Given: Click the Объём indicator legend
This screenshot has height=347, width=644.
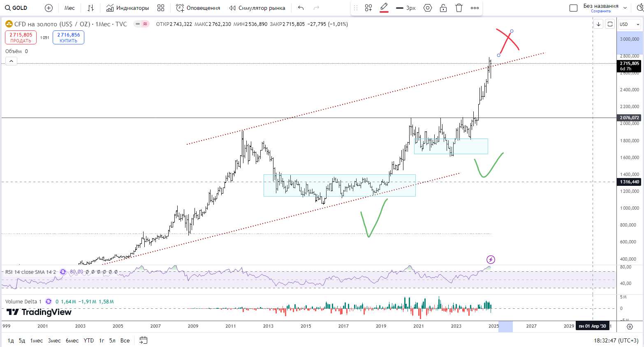Looking at the screenshot, I should coord(16,51).
